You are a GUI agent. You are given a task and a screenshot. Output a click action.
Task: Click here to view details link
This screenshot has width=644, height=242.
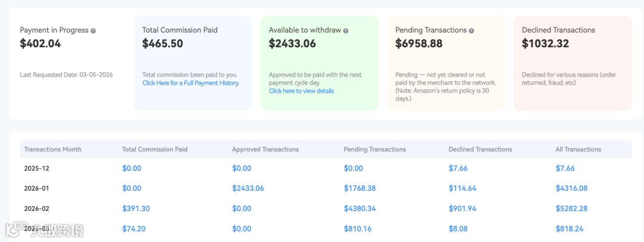click(x=301, y=91)
